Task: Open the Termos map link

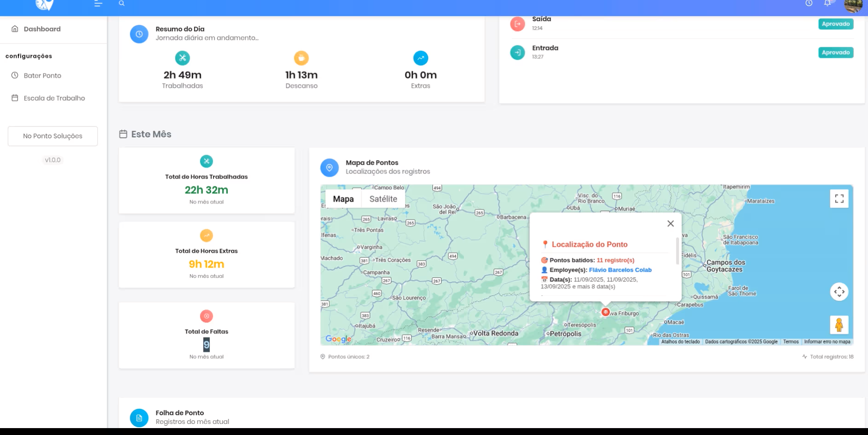Action: [791, 342]
